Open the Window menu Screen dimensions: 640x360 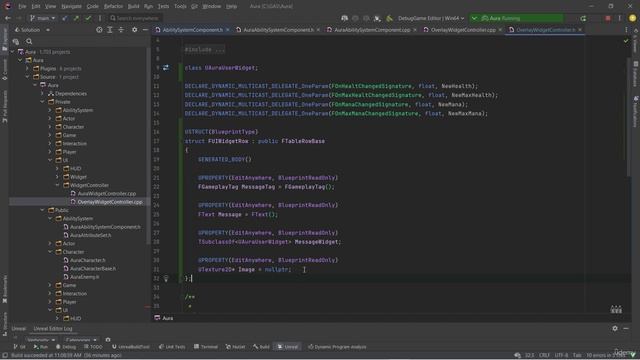point(211,6)
